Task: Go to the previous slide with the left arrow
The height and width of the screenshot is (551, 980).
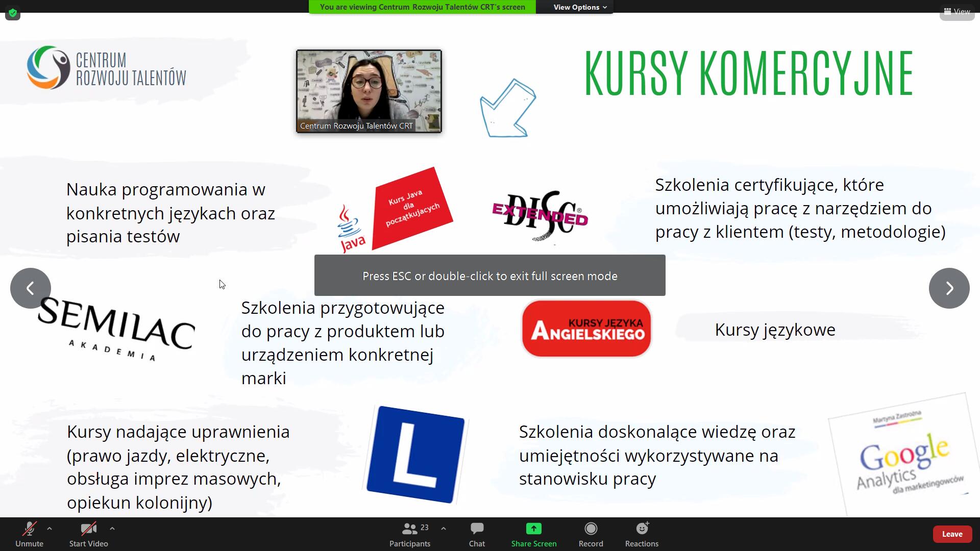Action: point(31,288)
